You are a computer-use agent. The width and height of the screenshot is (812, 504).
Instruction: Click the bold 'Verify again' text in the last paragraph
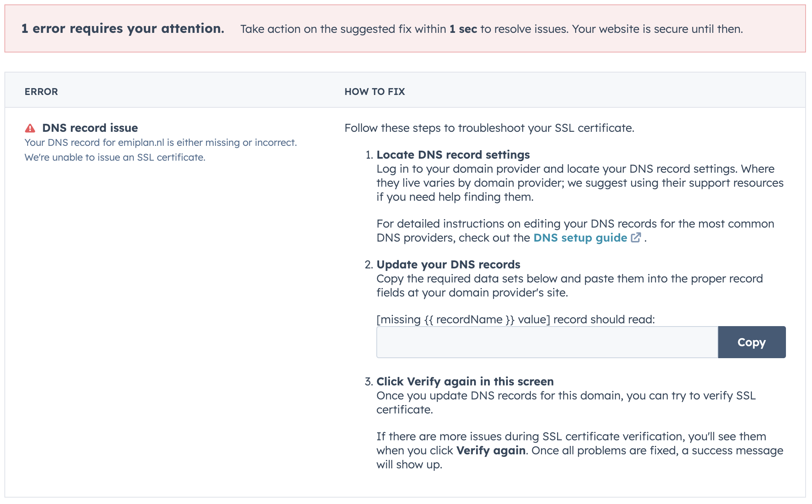tap(491, 450)
